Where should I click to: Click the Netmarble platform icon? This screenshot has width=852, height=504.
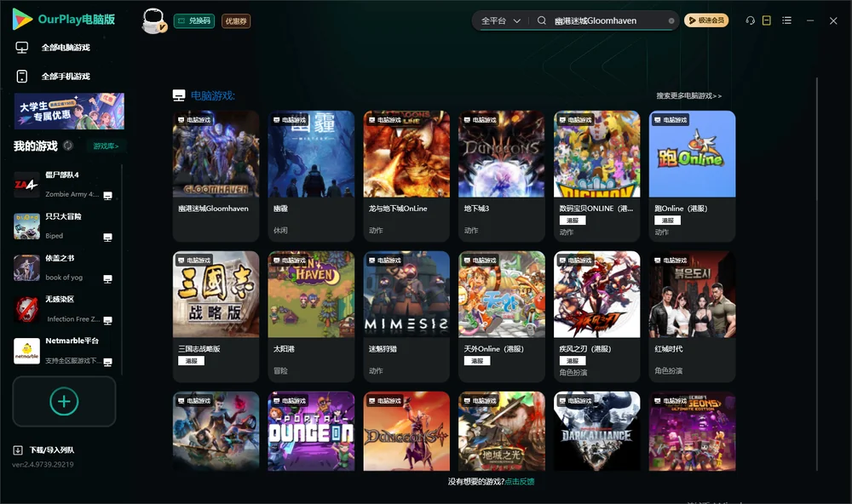(x=26, y=351)
